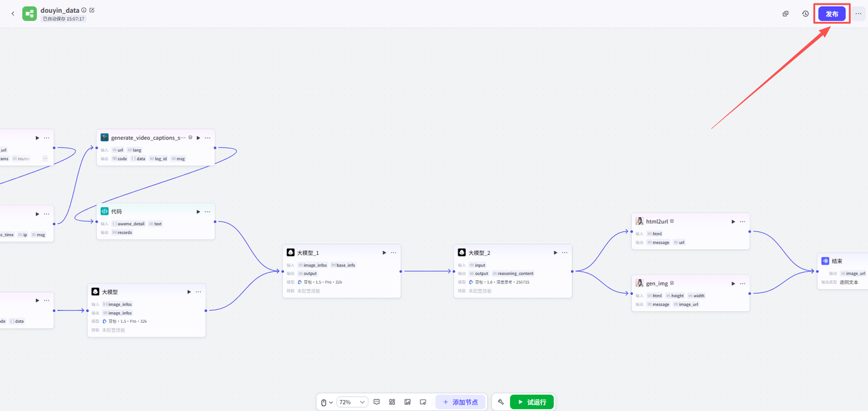Expand the mouse interaction mode dropdown
The image size is (868, 411).
tap(327, 402)
